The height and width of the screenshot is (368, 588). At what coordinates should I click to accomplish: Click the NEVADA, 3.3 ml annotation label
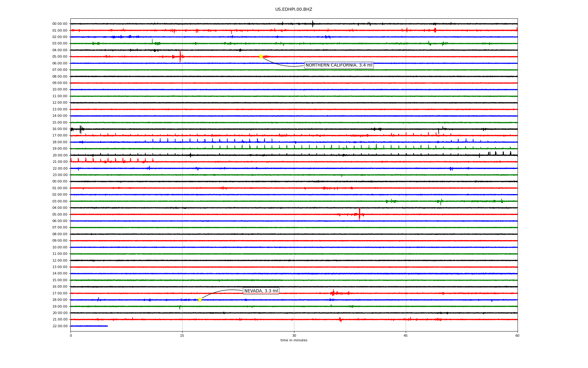tap(261, 291)
